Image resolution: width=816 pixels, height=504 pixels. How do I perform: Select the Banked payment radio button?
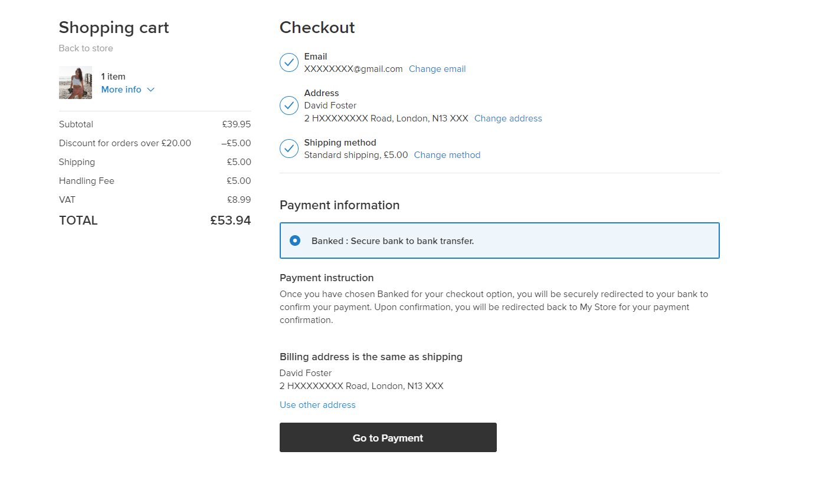pos(295,241)
